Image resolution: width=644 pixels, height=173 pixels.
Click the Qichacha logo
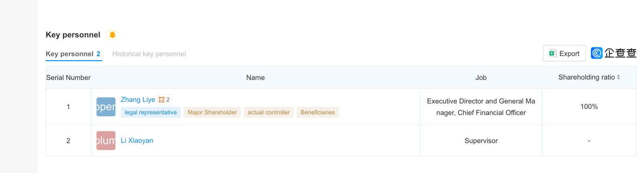coord(613,53)
